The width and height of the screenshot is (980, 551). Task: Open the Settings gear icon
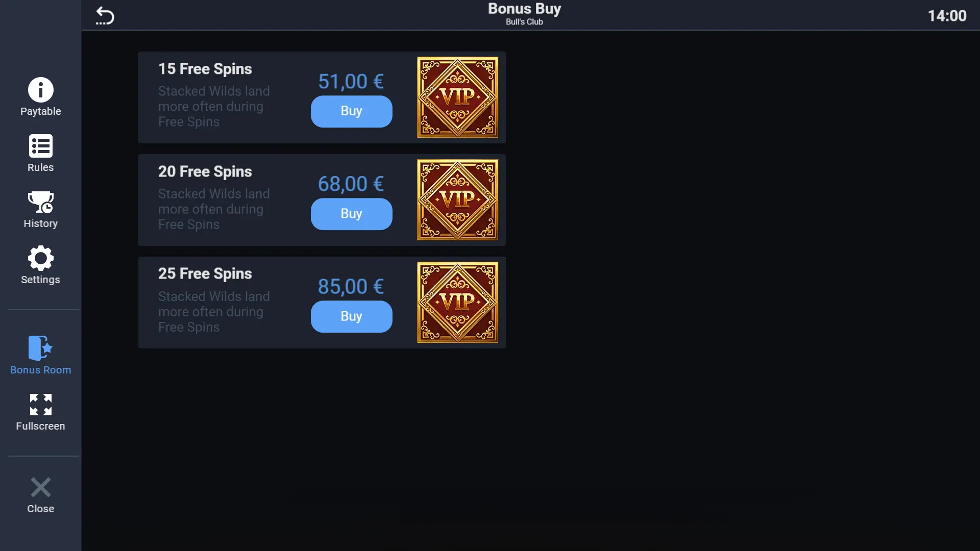[40, 258]
